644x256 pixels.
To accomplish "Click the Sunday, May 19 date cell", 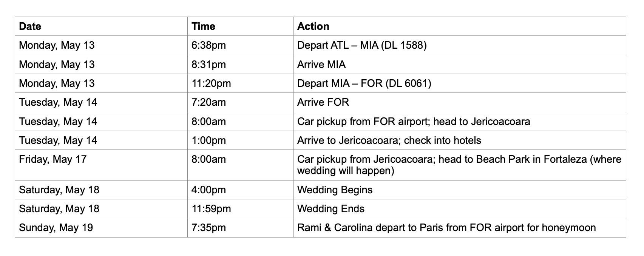I will coord(101,228).
